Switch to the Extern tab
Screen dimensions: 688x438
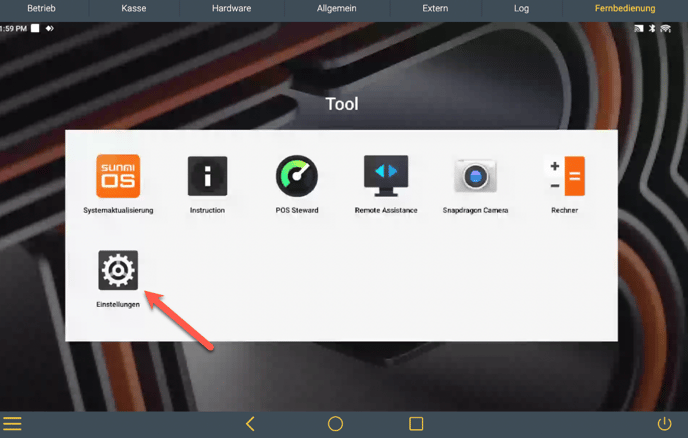pyautogui.click(x=435, y=8)
